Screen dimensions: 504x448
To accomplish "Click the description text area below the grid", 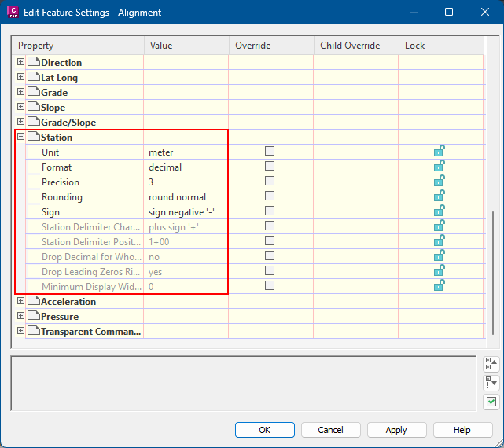I will pyautogui.click(x=243, y=383).
